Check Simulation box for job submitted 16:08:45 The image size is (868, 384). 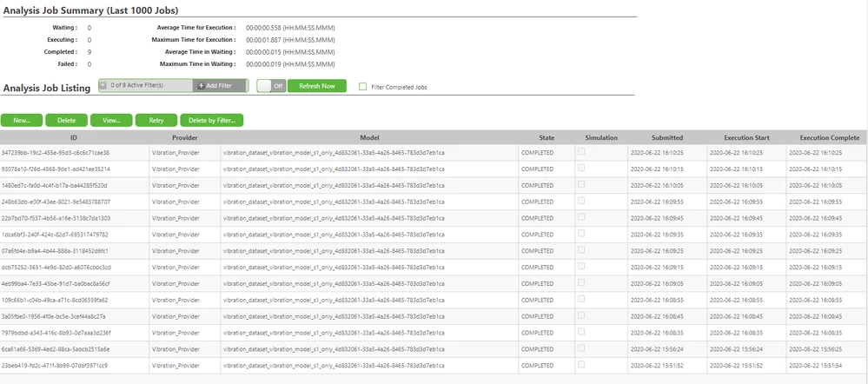(x=581, y=315)
